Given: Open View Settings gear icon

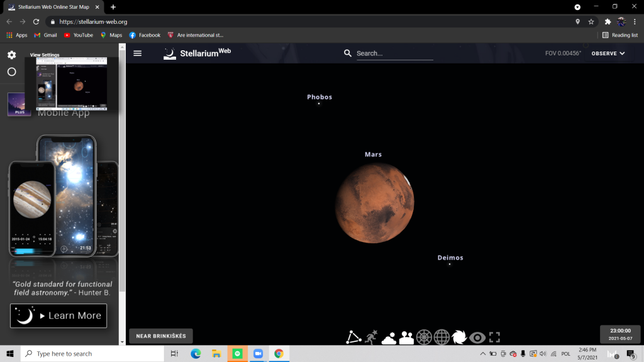Looking at the screenshot, I should click(11, 55).
